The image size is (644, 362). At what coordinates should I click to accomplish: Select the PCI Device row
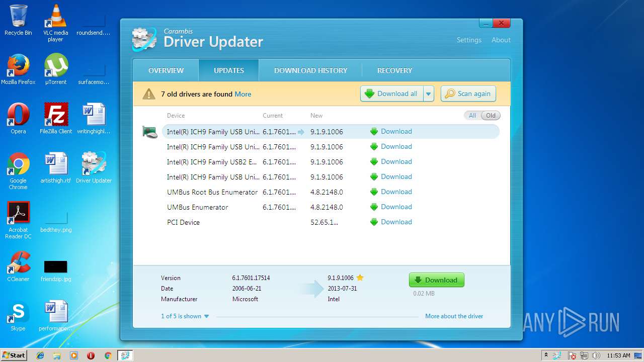click(331, 222)
